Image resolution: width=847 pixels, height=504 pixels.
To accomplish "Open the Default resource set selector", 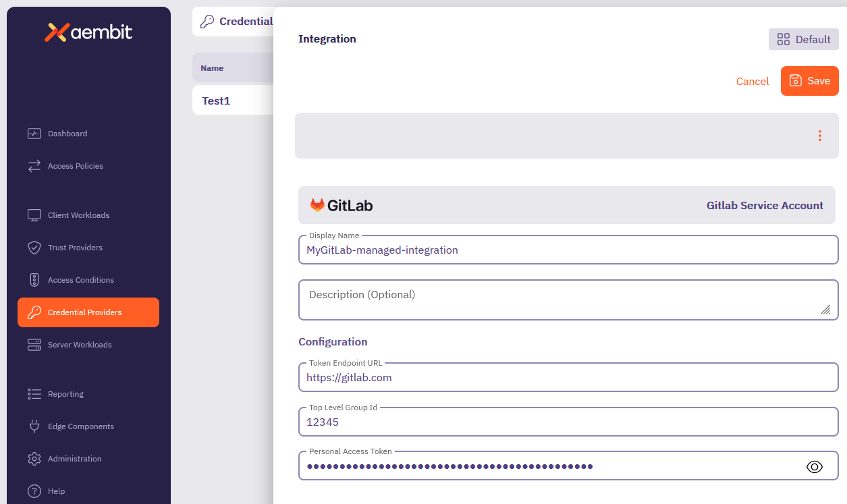I will click(x=804, y=39).
